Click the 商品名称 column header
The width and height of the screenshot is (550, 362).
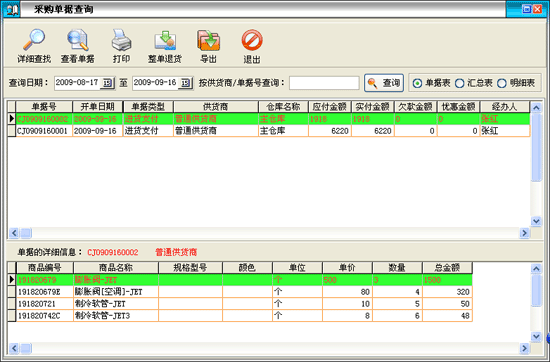pos(116,268)
